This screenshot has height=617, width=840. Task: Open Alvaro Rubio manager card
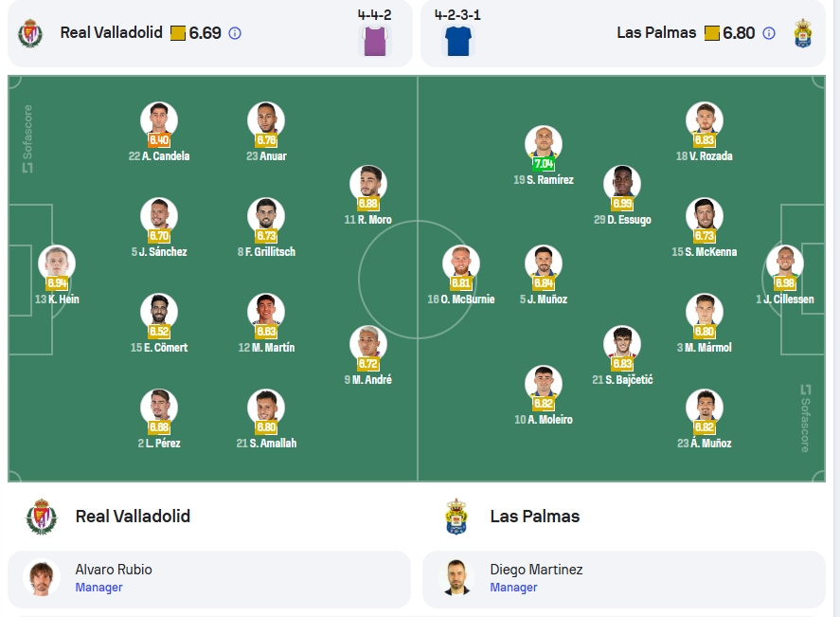(x=209, y=579)
